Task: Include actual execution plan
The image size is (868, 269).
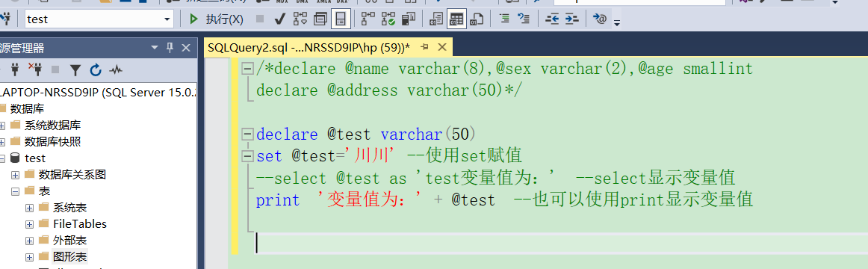Action: pos(369,19)
